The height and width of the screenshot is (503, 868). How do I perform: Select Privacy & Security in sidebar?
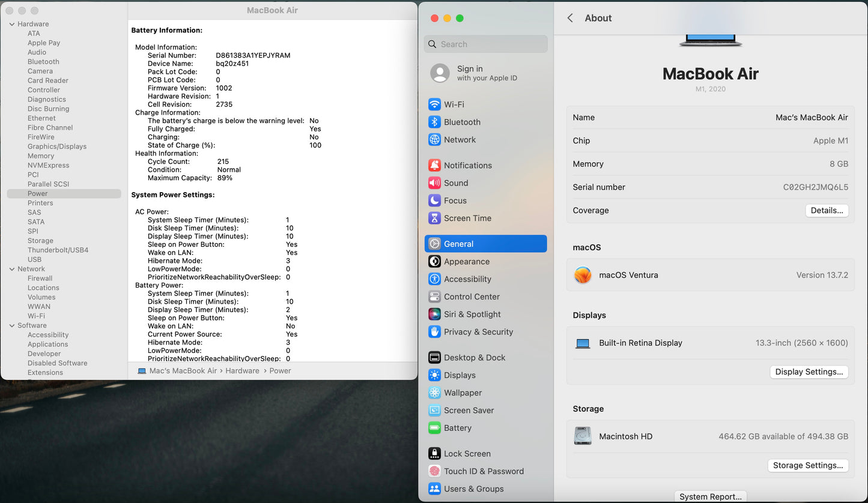[478, 332]
